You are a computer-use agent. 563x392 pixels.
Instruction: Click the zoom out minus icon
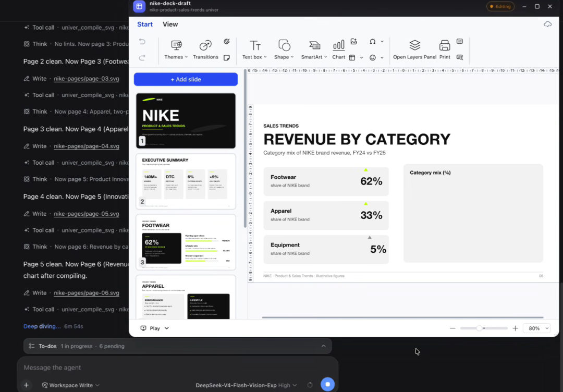[x=452, y=328]
